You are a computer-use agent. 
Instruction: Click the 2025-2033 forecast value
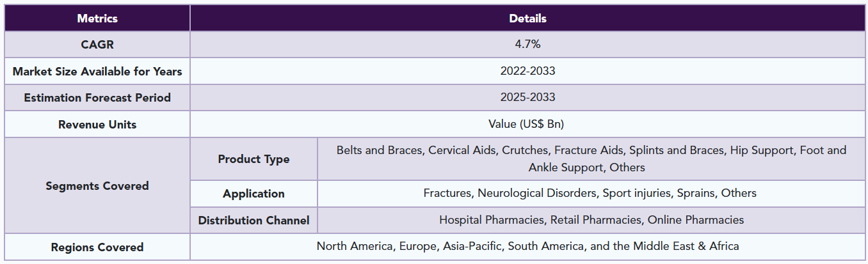coord(527,98)
